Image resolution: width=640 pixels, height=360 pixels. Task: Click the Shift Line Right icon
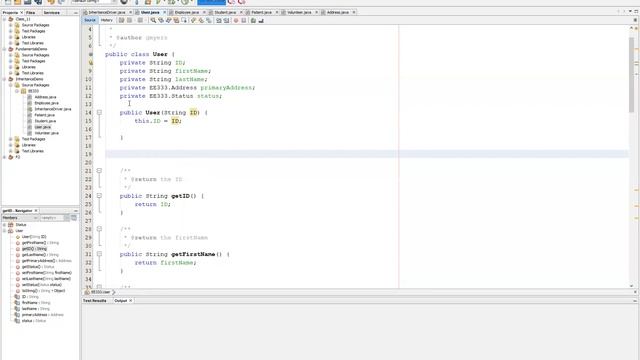[226, 20]
